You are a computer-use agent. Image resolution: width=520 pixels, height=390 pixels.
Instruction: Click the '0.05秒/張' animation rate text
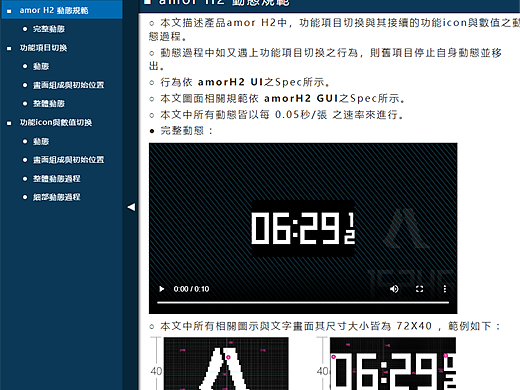[x=301, y=115]
